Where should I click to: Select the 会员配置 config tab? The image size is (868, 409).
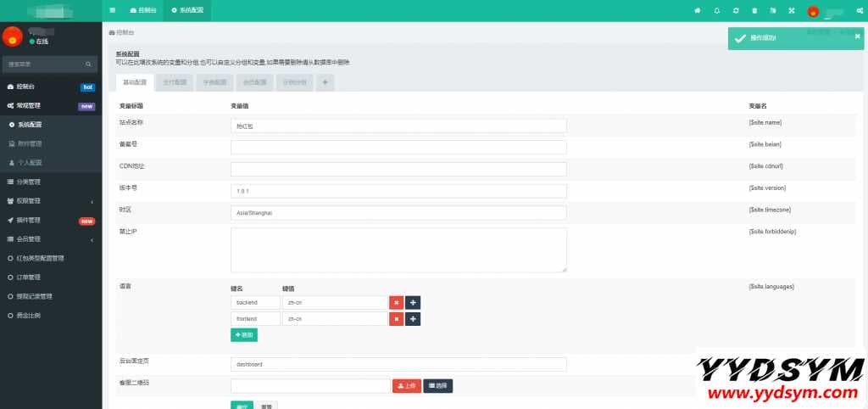pos(254,82)
